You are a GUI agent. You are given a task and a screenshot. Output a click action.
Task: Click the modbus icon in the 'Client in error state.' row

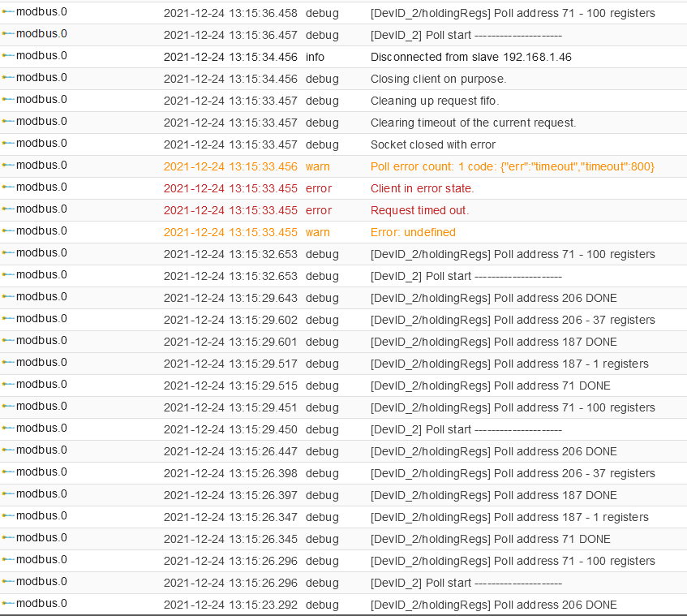point(8,187)
